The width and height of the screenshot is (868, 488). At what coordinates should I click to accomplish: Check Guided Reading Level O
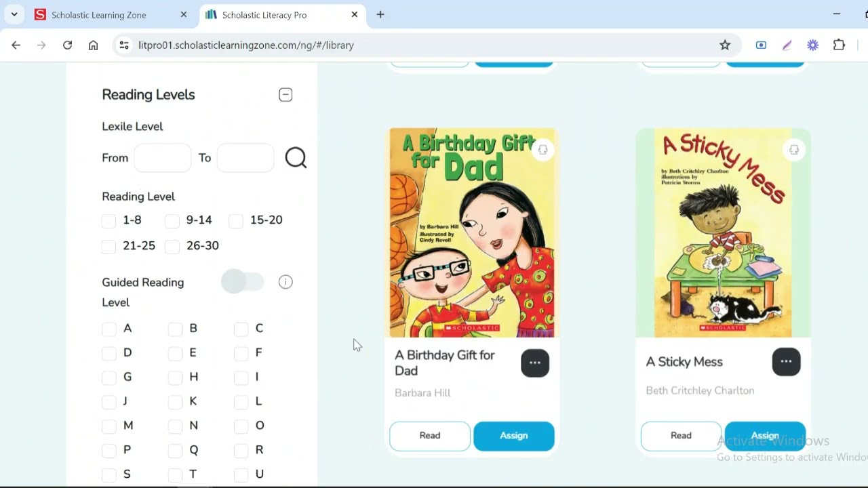[241, 426]
